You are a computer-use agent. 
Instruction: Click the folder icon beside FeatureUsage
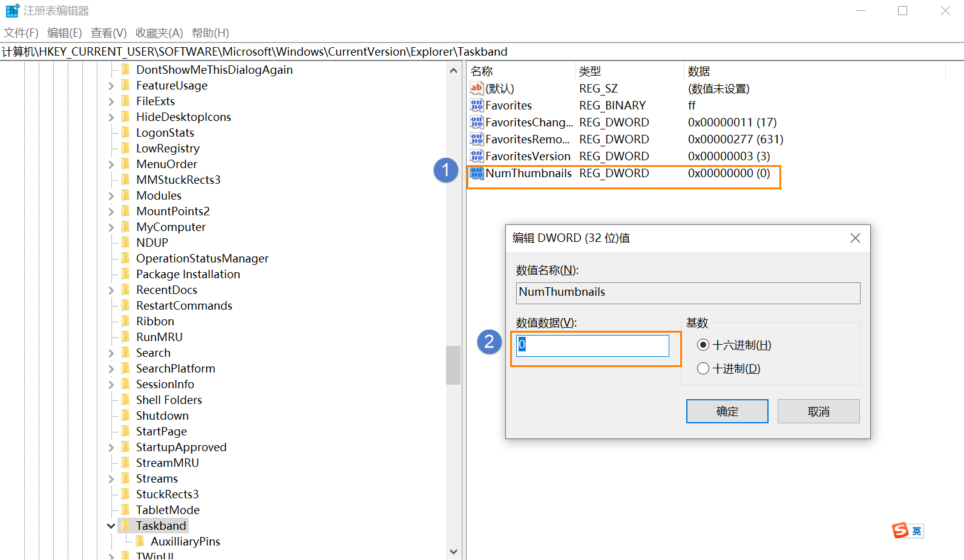[126, 85]
